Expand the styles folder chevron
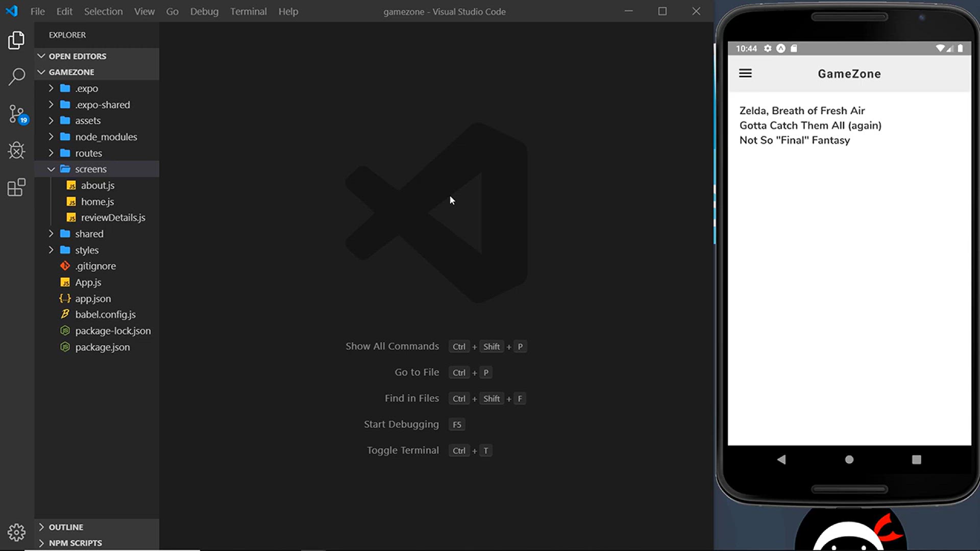 coord(51,250)
